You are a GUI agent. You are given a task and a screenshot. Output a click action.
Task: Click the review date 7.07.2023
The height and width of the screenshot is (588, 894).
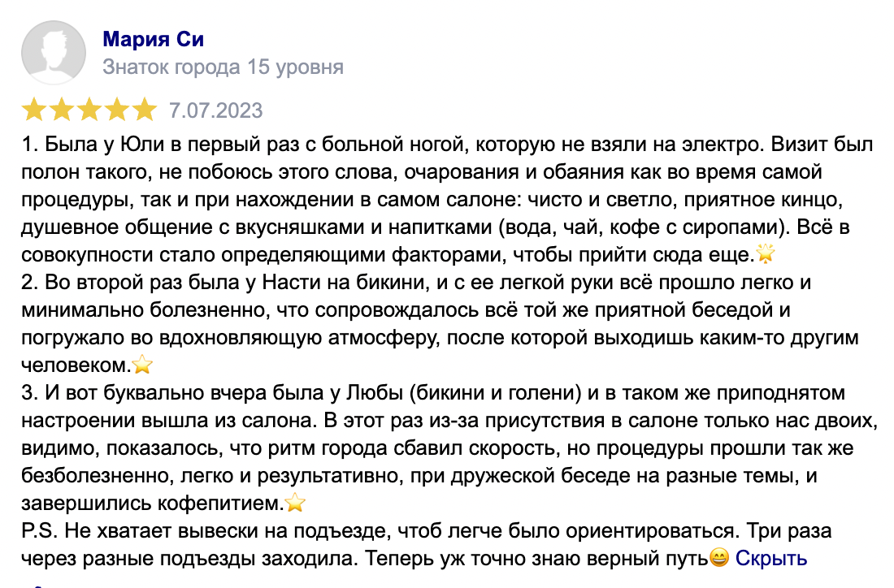pos(216,109)
